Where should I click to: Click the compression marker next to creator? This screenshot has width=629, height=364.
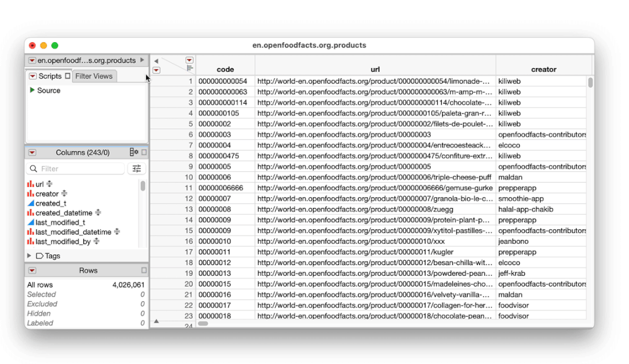click(64, 193)
